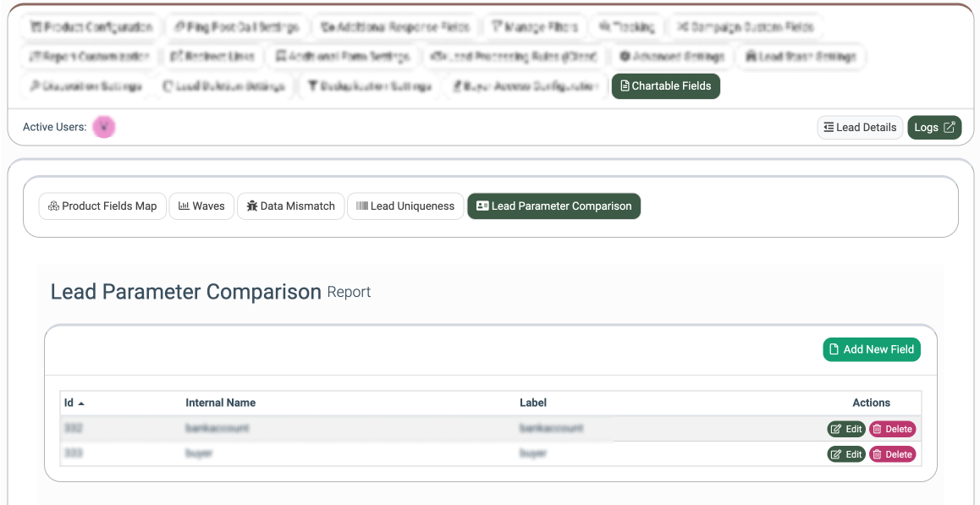
Task: Open the Chartable Fields tab
Action: click(665, 86)
